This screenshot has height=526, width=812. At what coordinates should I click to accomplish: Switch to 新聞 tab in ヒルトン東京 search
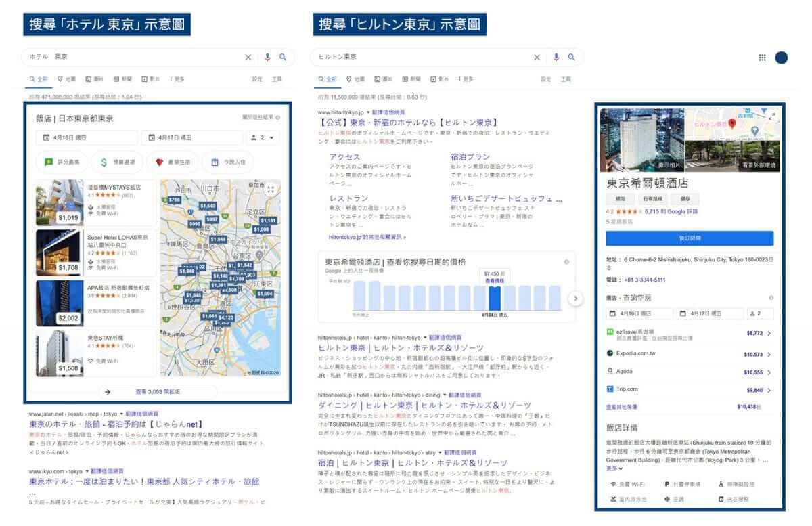pyautogui.click(x=410, y=79)
